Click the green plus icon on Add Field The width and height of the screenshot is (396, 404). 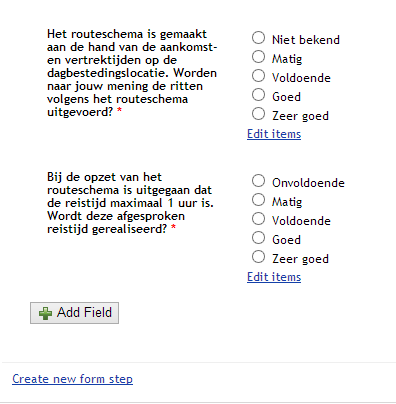click(x=45, y=313)
